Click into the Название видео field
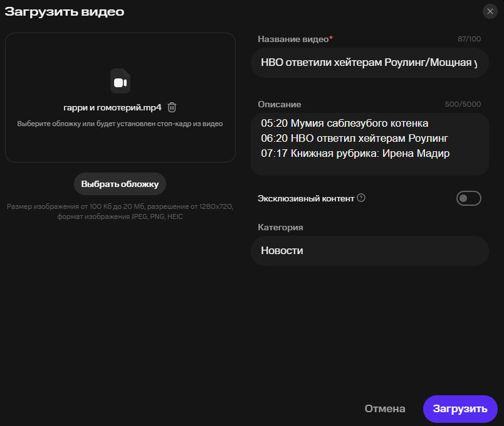 click(x=369, y=63)
